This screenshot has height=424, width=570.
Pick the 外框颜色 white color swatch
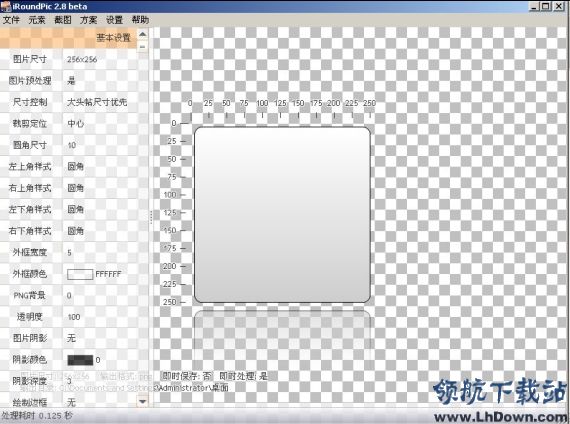pyautogui.click(x=80, y=274)
